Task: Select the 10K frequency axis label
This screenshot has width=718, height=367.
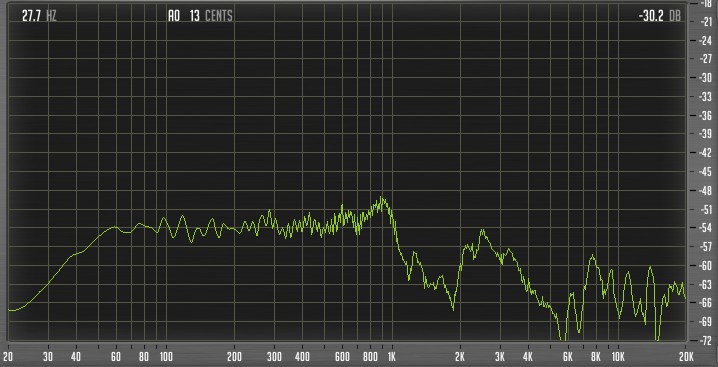Action: click(x=618, y=357)
